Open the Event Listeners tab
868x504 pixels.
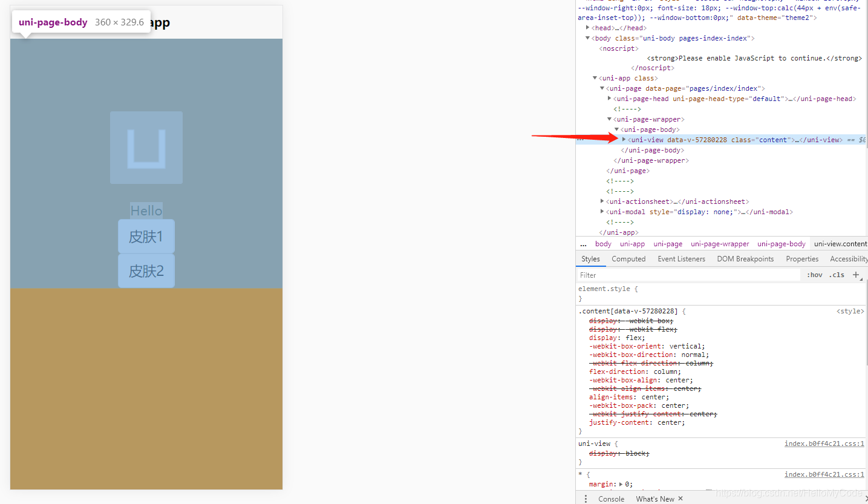click(x=681, y=259)
